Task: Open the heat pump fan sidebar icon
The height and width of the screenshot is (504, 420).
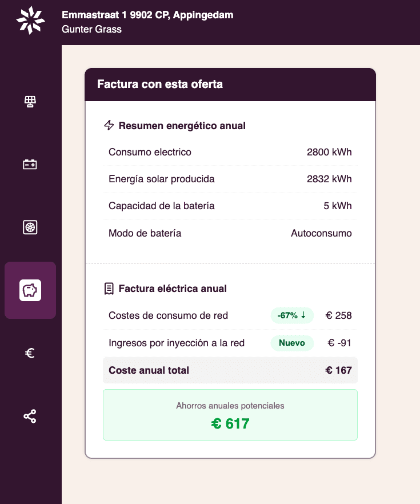Action: tap(30, 227)
